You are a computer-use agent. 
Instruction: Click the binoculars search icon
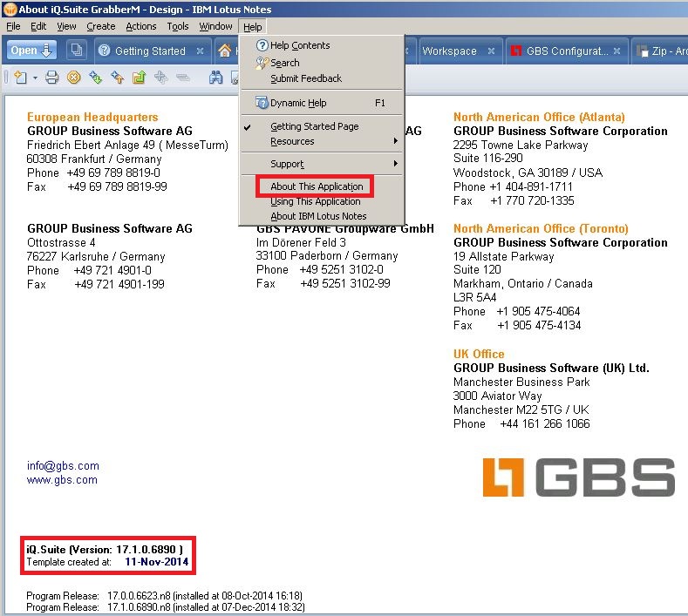coord(215,78)
